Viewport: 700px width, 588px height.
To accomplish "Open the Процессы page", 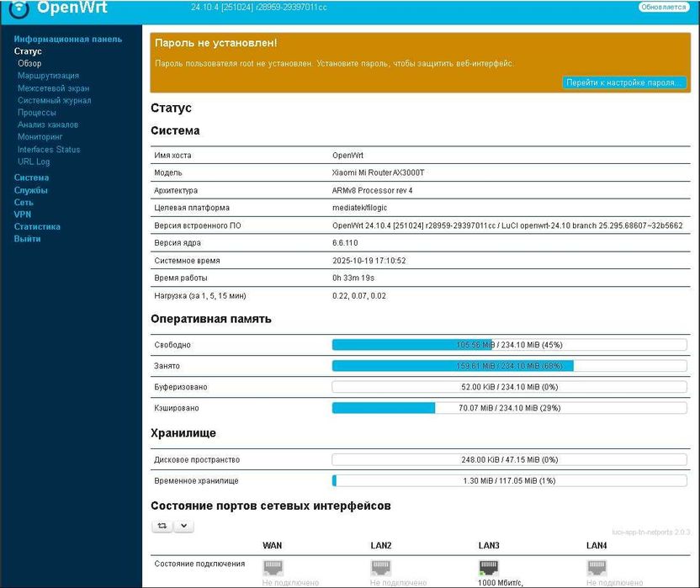I will pyautogui.click(x=37, y=113).
